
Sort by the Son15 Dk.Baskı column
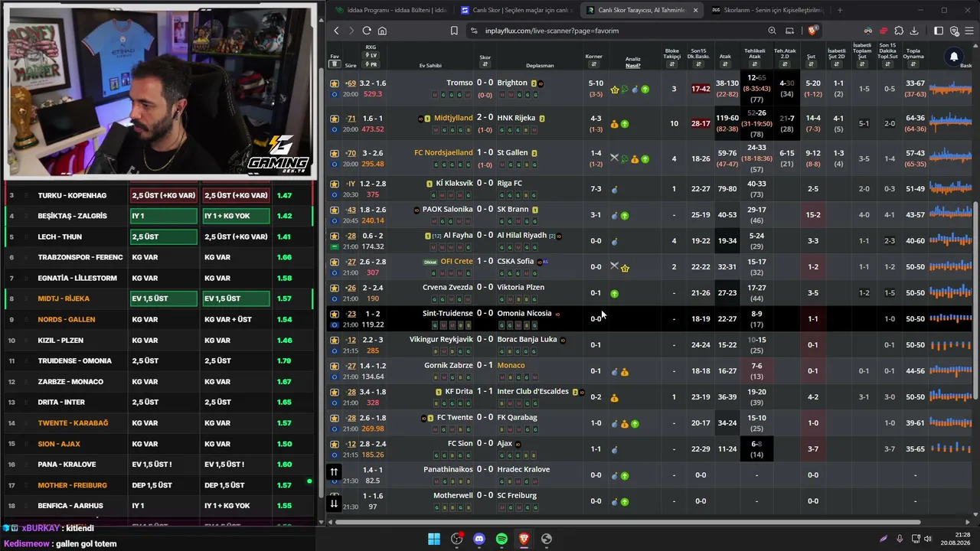(x=698, y=65)
